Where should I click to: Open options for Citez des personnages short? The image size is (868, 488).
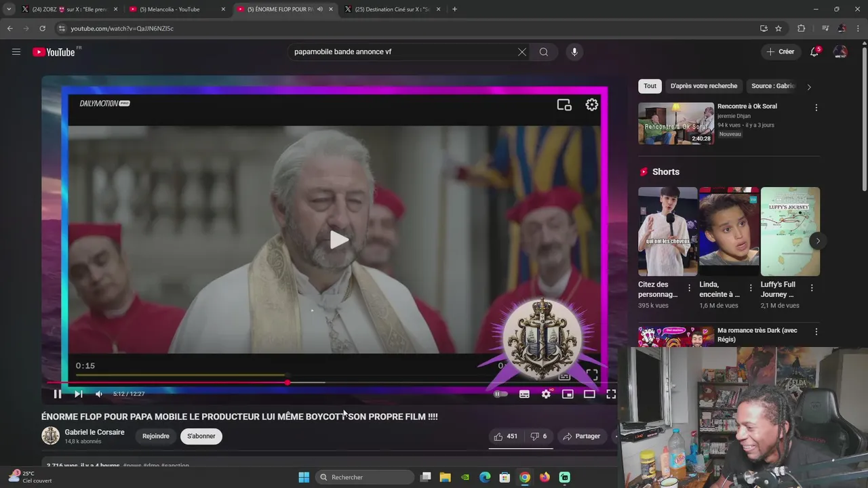(x=689, y=288)
